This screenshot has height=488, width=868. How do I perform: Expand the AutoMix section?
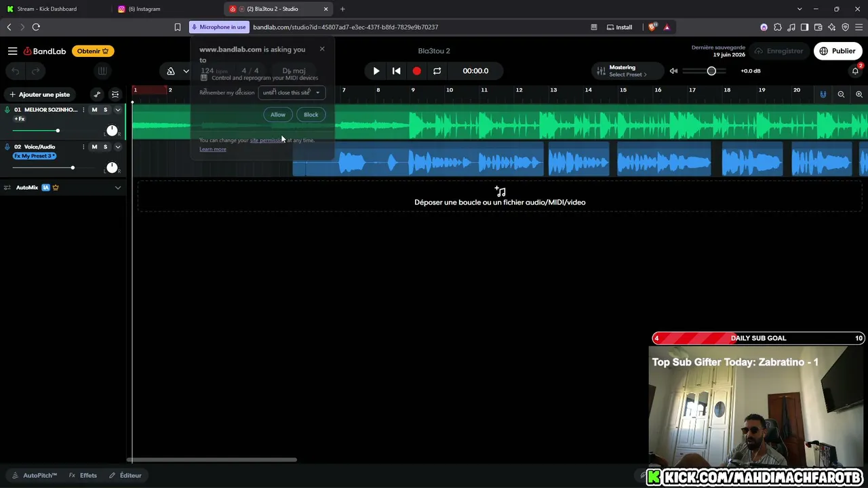point(117,188)
